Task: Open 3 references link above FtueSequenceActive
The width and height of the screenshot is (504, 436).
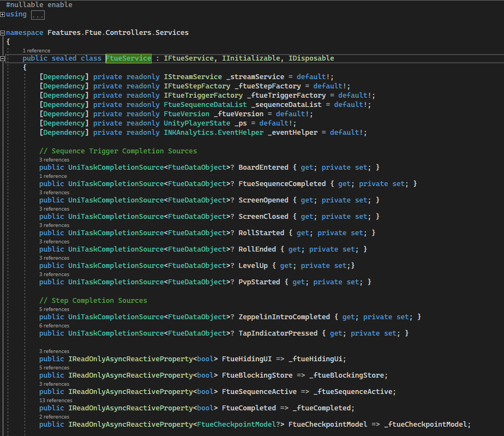Action: 55,384
